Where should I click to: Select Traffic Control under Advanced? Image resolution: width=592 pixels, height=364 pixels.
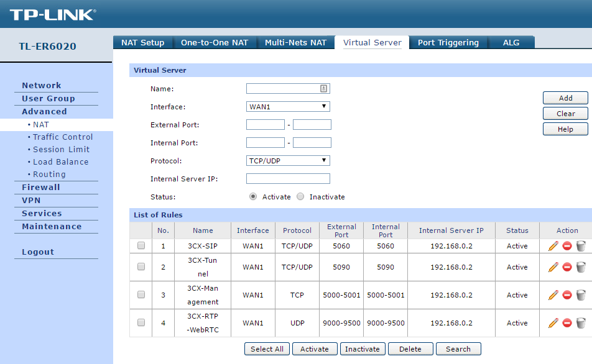tap(63, 137)
